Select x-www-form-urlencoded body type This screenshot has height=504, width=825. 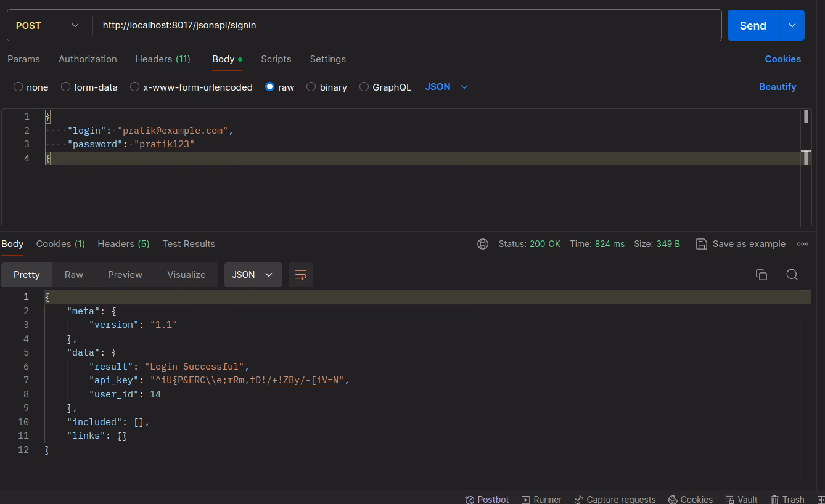point(134,87)
